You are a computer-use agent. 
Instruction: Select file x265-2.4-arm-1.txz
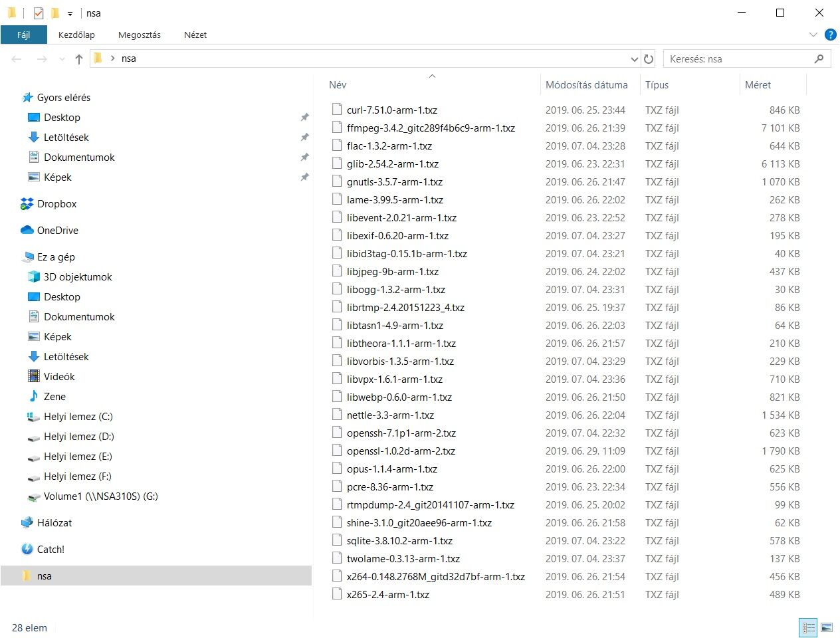coord(387,595)
